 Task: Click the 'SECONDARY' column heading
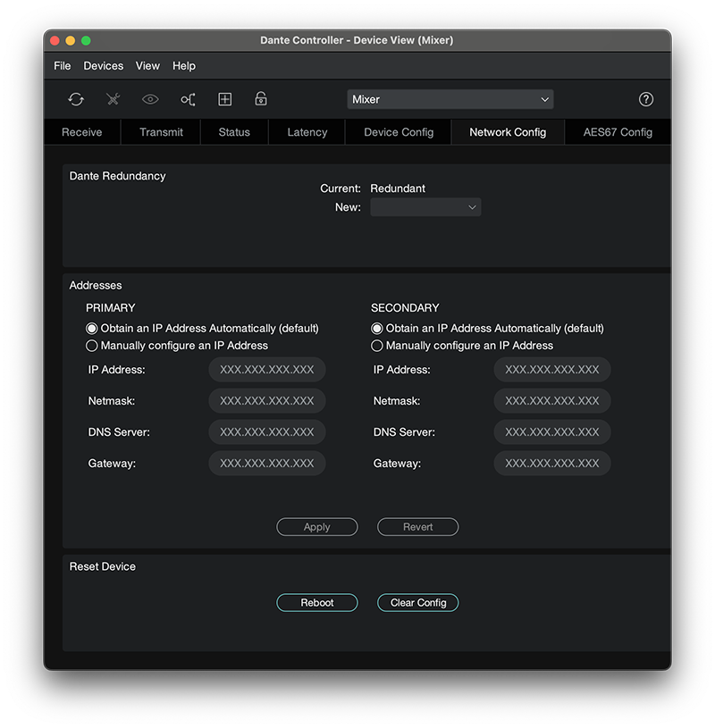pos(405,308)
